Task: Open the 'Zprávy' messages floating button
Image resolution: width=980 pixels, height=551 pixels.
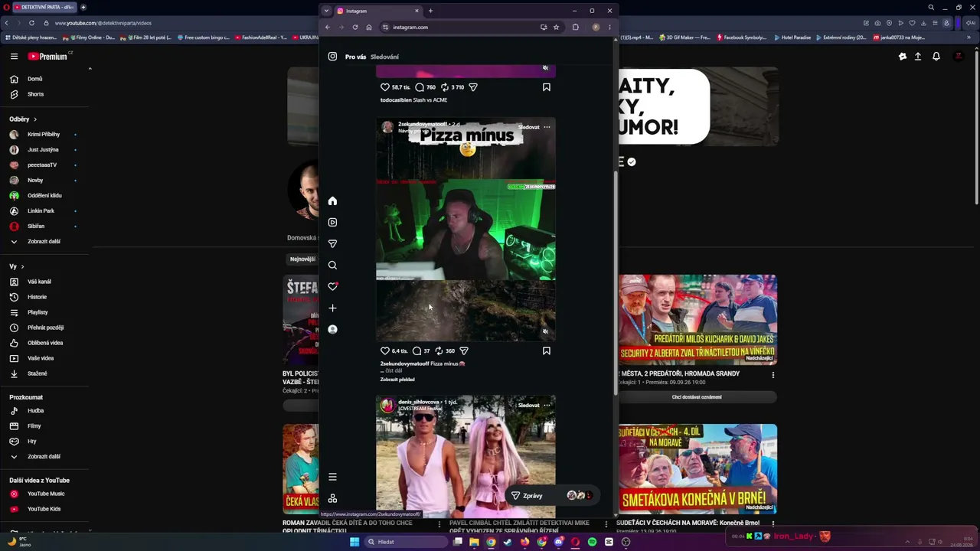Action: (x=551, y=496)
